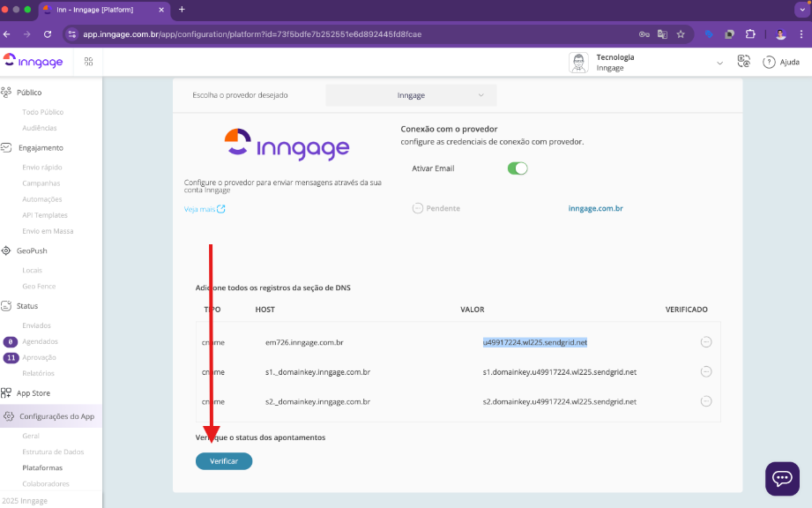
Task: Click site info icon in address bar
Action: click(x=72, y=34)
